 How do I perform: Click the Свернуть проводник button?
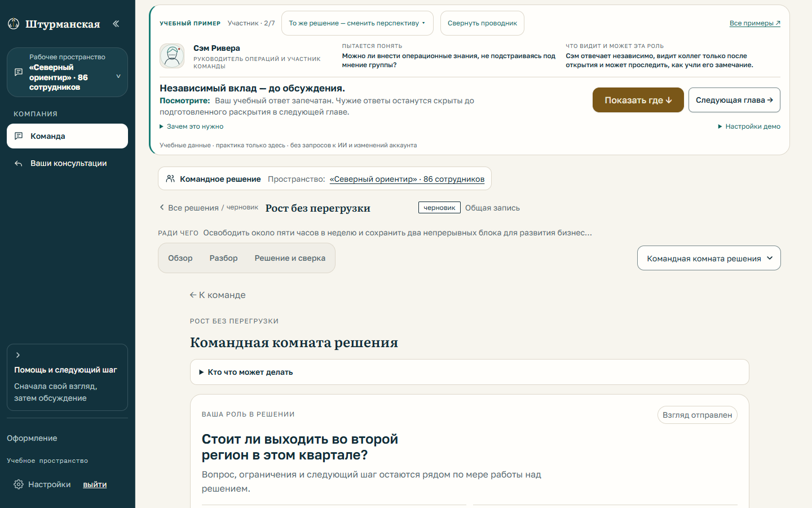pos(482,23)
